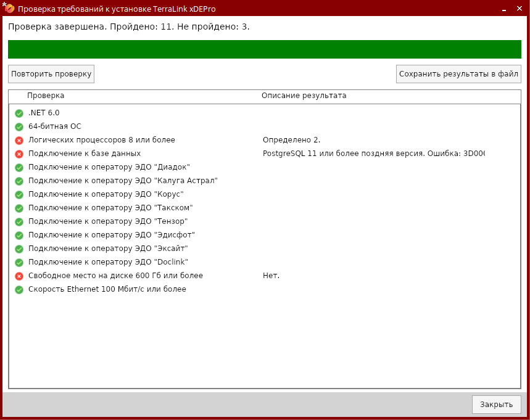Click the red error icon for Подключение к базе данных
The height and width of the screenshot is (420, 530).
(x=19, y=154)
